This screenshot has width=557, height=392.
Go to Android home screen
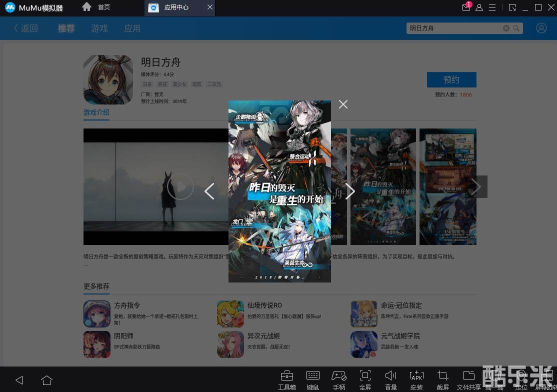coord(47,380)
